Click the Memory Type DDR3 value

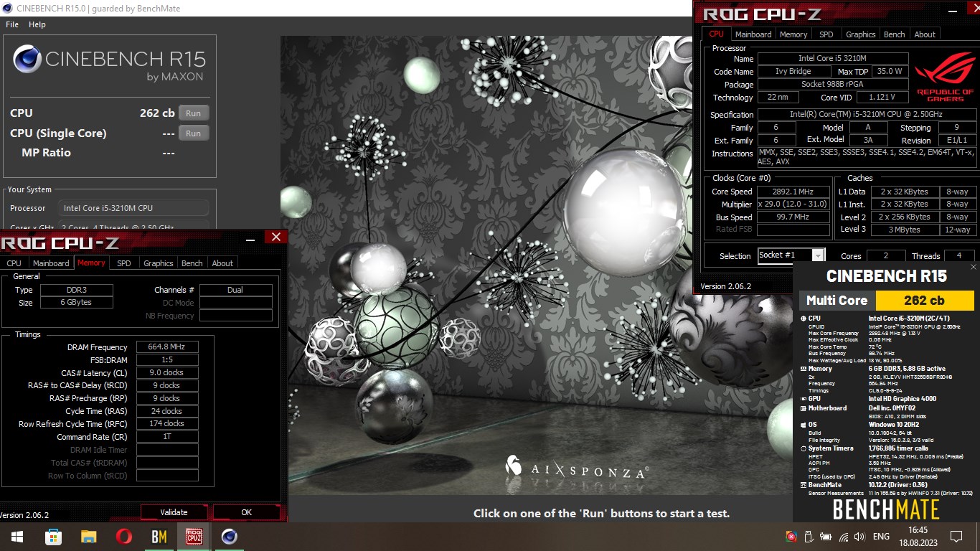tap(76, 290)
